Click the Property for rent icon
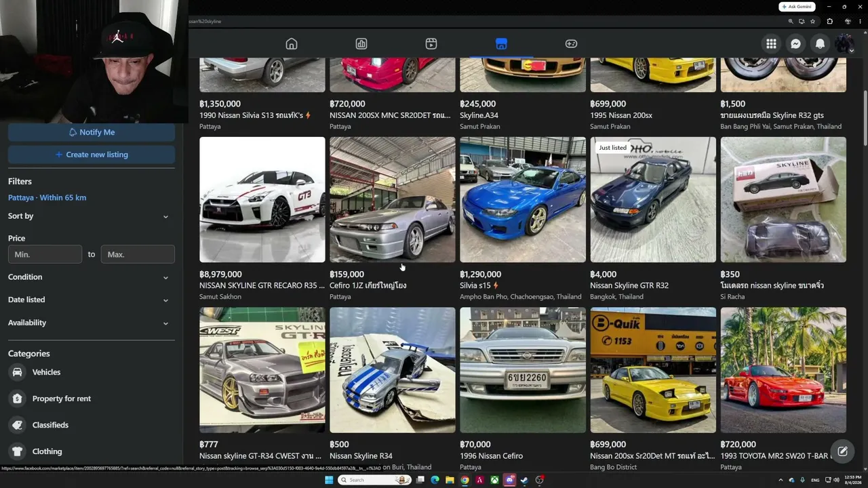868x488 pixels. point(18,399)
